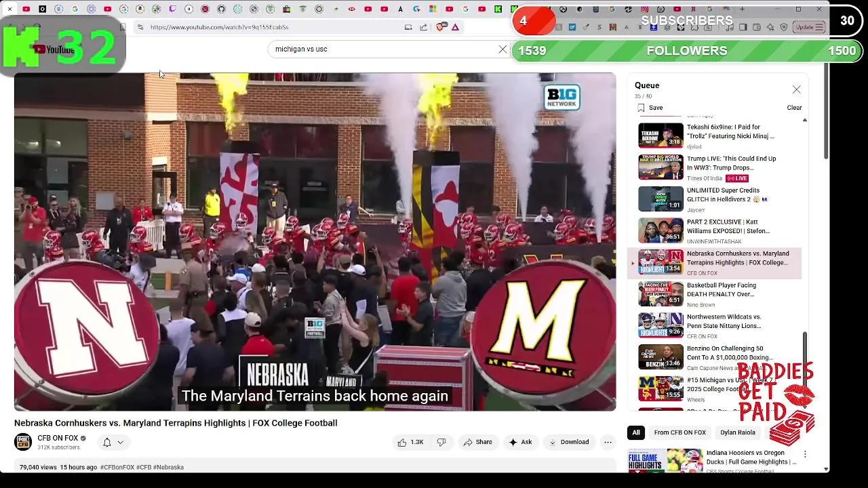Dislike the video

click(441, 442)
